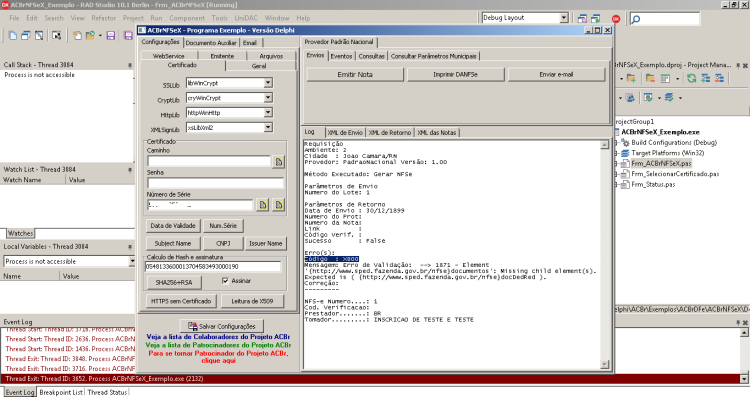The image size is (750, 398).
Task: Open dropdown arrow after the layers build icon
Action: pyautogui.click(x=680, y=98)
